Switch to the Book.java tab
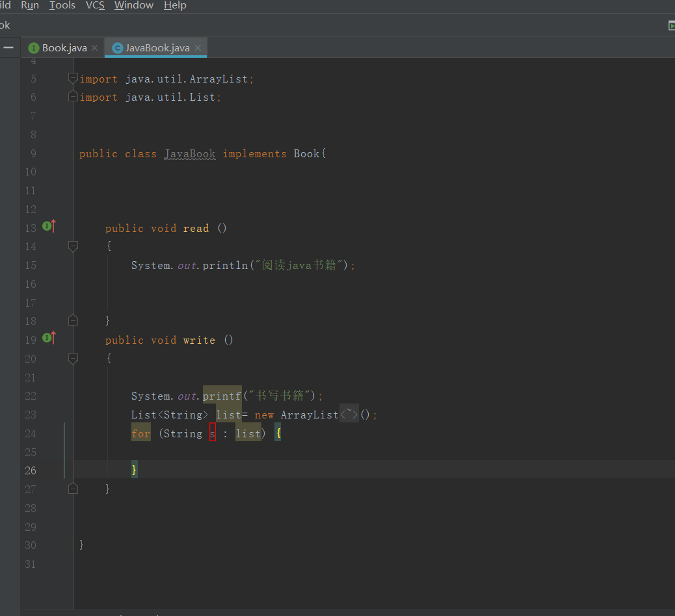 64,48
